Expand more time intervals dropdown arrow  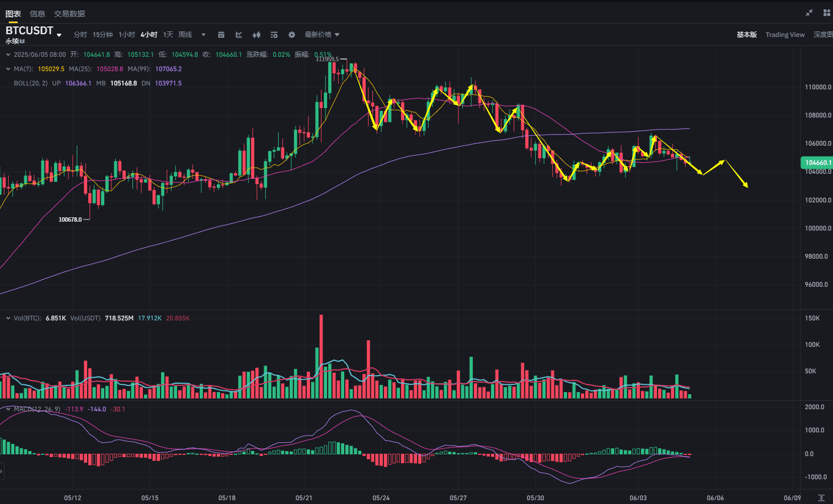[204, 35]
